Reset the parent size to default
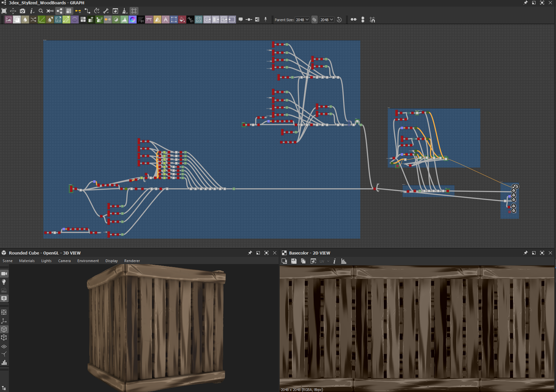The height and width of the screenshot is (392, 556). tap(339, 20)
